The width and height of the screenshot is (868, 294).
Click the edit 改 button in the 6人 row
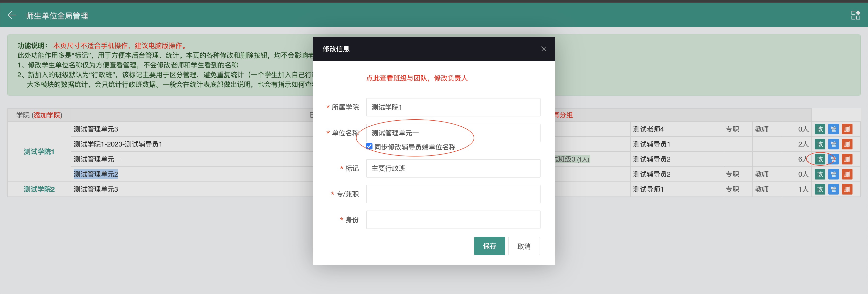[820, 159]
